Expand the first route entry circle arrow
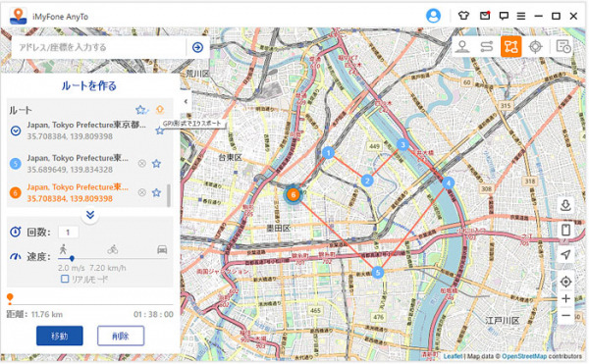The width and height of the screenshot is (589, 364). click(x=16, y=130)
